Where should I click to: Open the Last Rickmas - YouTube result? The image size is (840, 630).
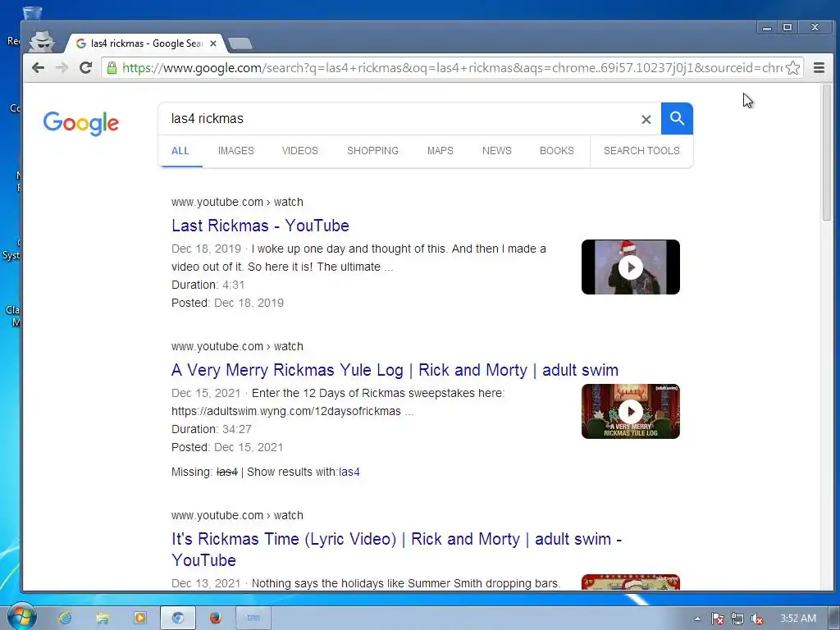(260, 226)
